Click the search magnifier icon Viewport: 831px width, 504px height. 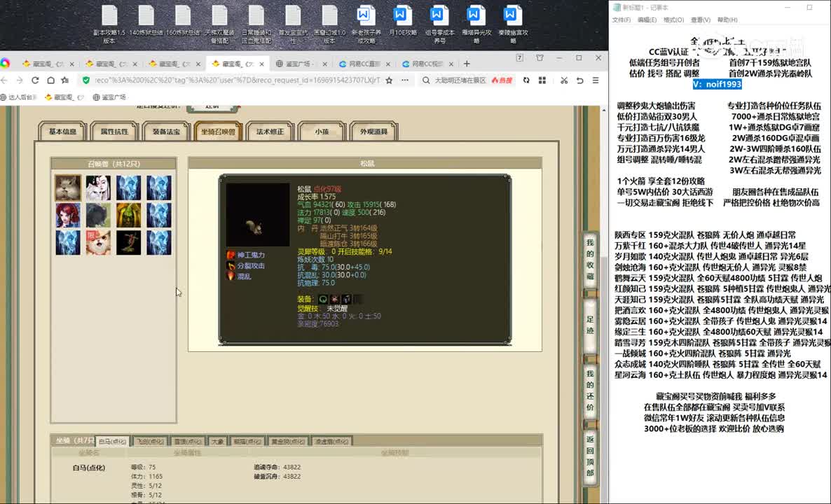click(x=426, y=80)
